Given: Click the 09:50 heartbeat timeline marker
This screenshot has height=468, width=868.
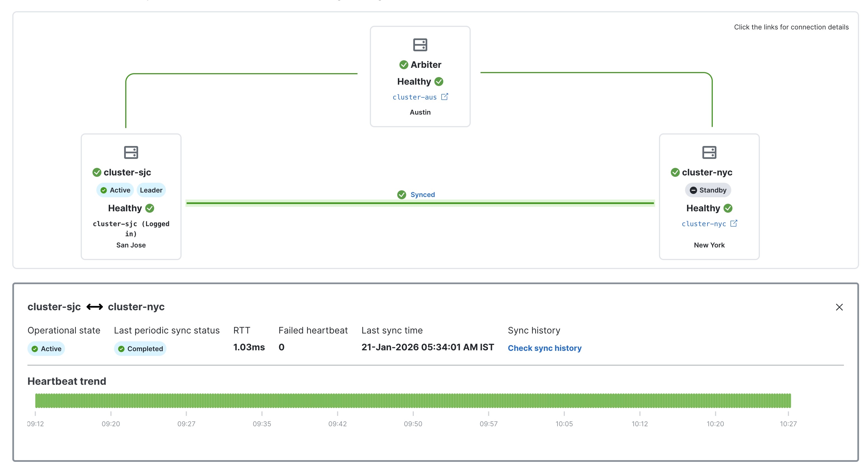Looking at the screenshot, I should pos(413,423).
